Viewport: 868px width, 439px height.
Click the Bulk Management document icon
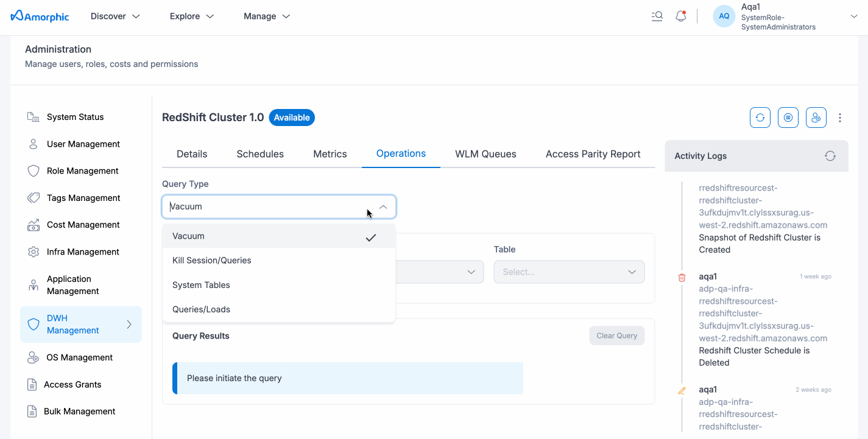click(32, 411)
